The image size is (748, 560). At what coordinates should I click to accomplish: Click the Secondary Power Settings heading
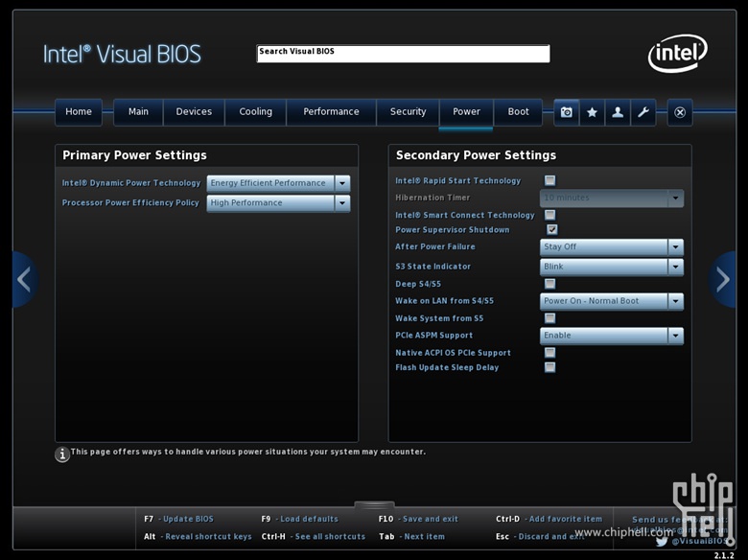pyautogui.click(x=476, y=155)
